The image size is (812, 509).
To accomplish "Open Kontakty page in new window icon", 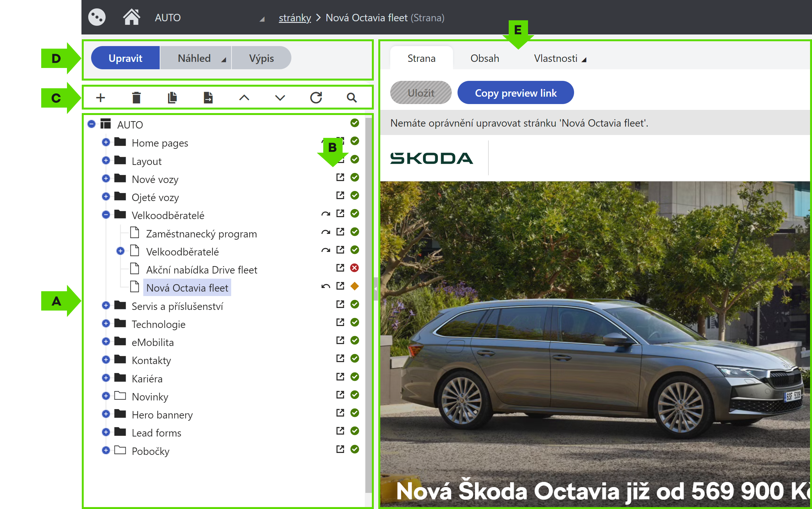I will [x=340, y=358].
